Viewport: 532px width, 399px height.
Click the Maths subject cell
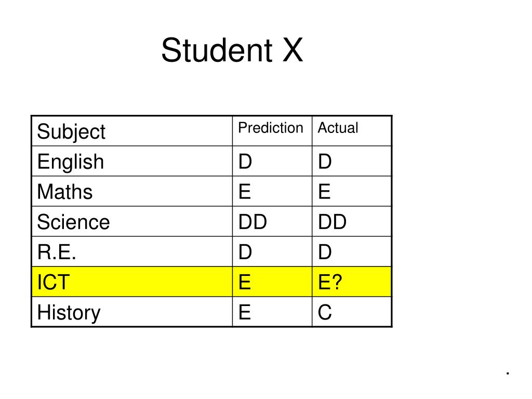pyautogui.click(x=132, y=191)
